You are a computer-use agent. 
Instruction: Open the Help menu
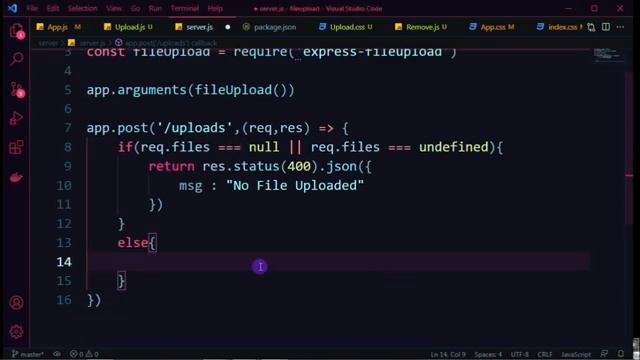pyautogui.click(x=215, y=9)
